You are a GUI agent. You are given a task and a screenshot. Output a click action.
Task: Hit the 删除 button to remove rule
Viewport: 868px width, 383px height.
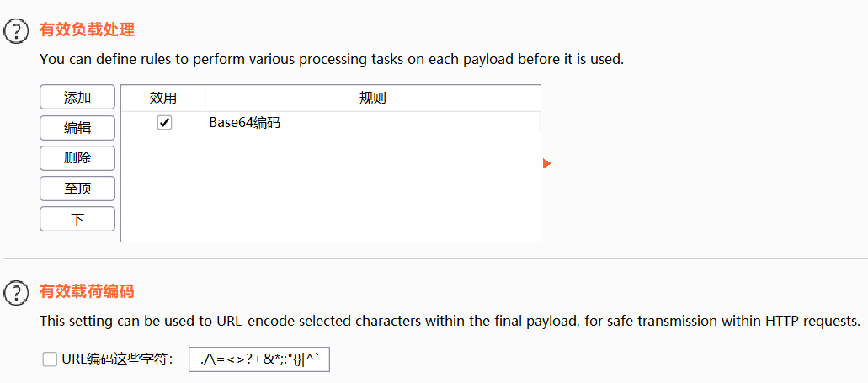pos(77,158)
